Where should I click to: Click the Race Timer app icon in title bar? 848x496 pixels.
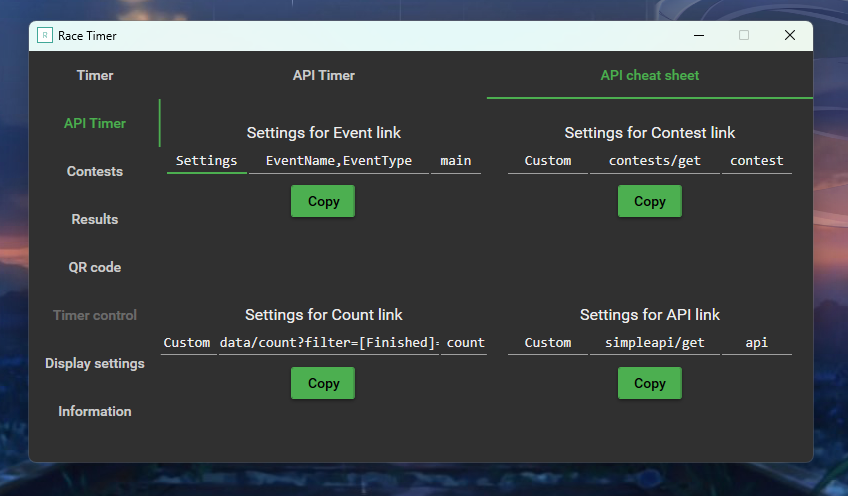[x=45, y=36]
